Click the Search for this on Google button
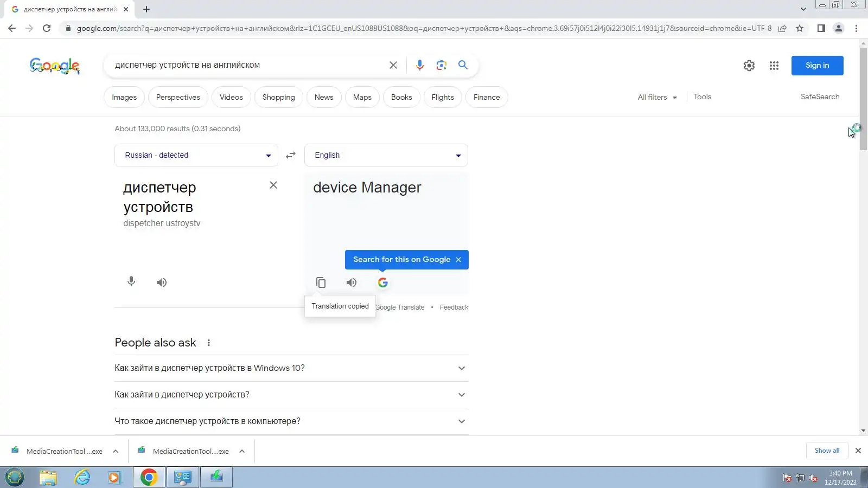 [x=402, y=260]
